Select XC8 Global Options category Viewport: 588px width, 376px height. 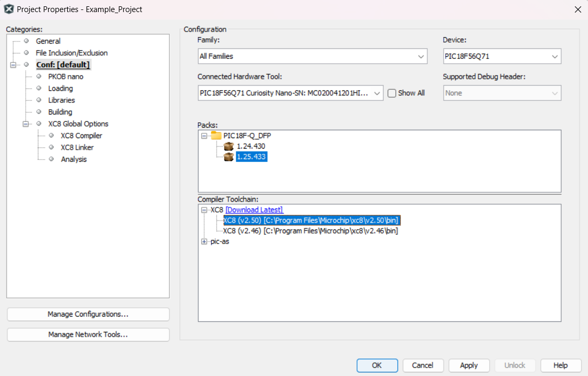78,124
